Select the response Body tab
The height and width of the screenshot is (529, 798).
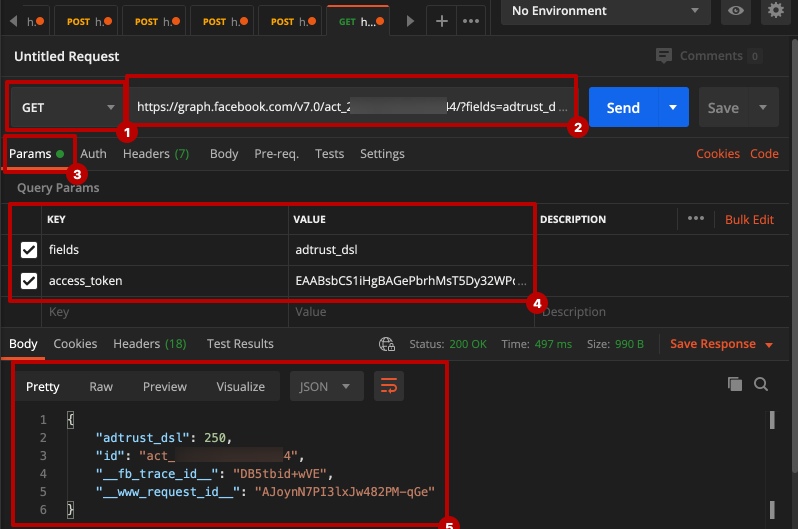coord(23,344)
